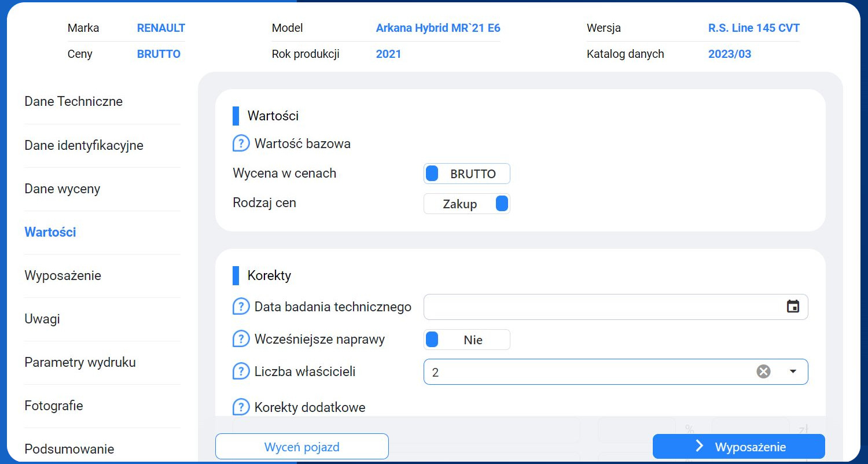The height and width of the screenshot is (464, 868).
Task: Clear the Liczba właścicieli value
Action: coord(763,372)
